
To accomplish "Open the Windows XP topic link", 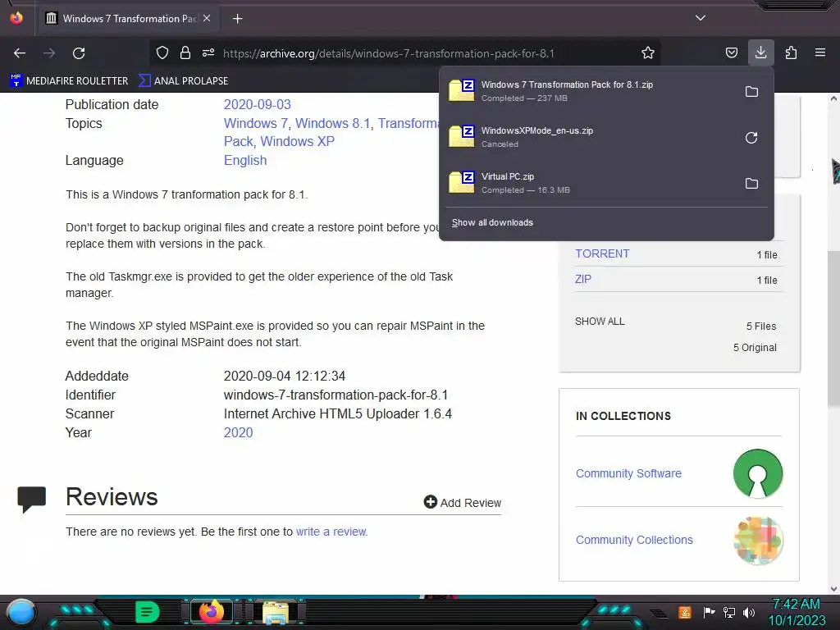I will coord(297,141).
